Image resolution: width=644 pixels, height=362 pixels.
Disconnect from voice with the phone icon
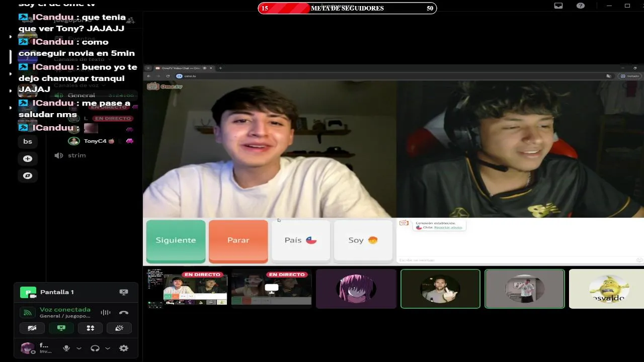click(124, 312)
